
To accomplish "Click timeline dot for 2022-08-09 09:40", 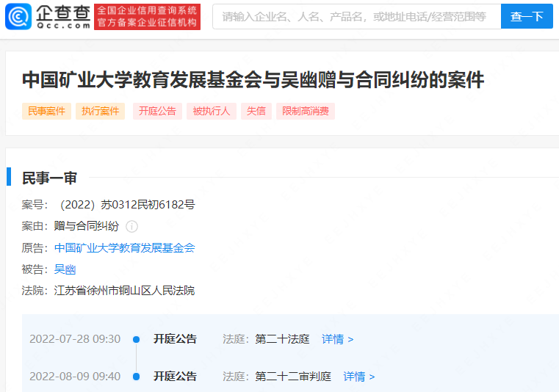I will 136,377.
